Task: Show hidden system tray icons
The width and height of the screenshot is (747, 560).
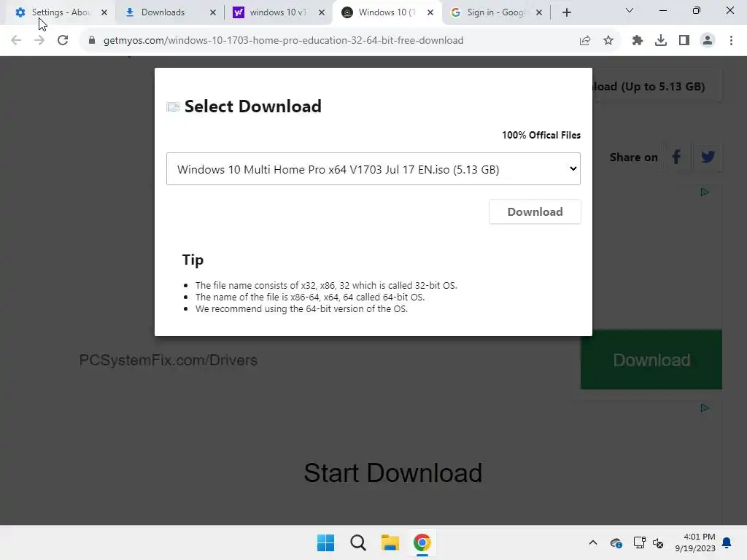Action: click(593, 542)
